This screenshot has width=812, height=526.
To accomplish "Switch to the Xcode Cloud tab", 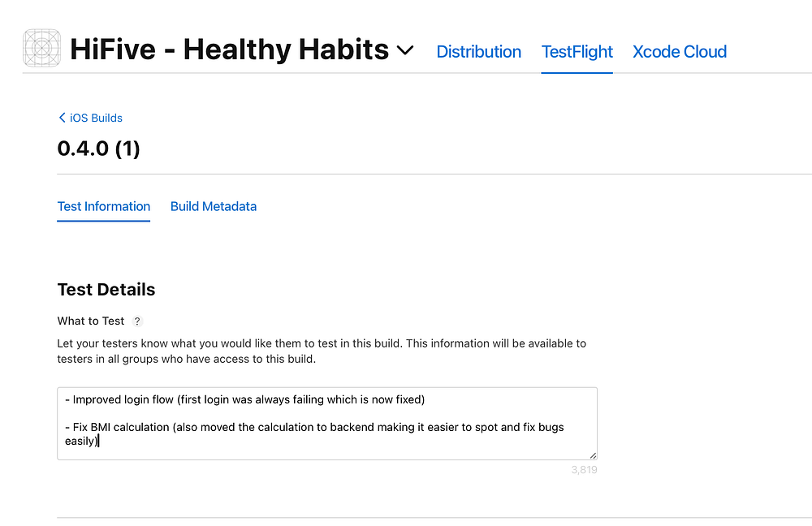I will click(679, 52).
